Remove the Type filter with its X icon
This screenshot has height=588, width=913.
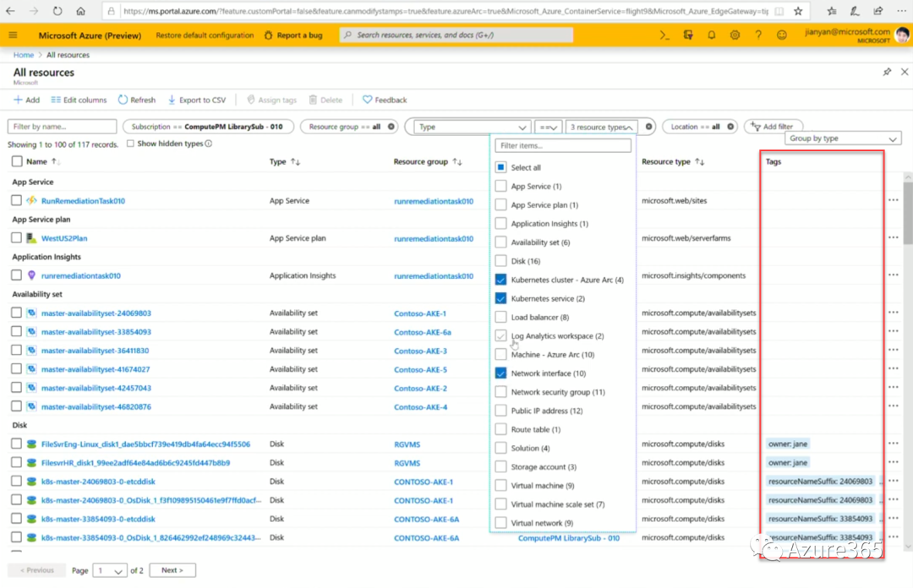tap(649, 127)
